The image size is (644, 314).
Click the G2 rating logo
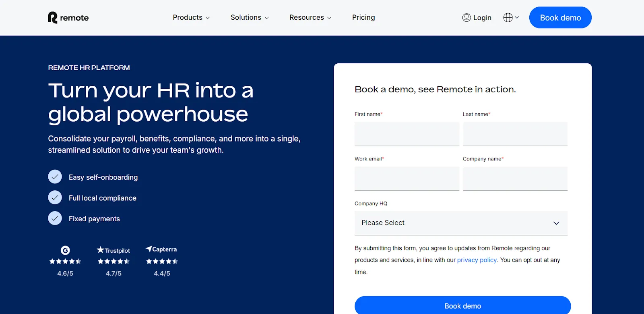coord(65,250)
